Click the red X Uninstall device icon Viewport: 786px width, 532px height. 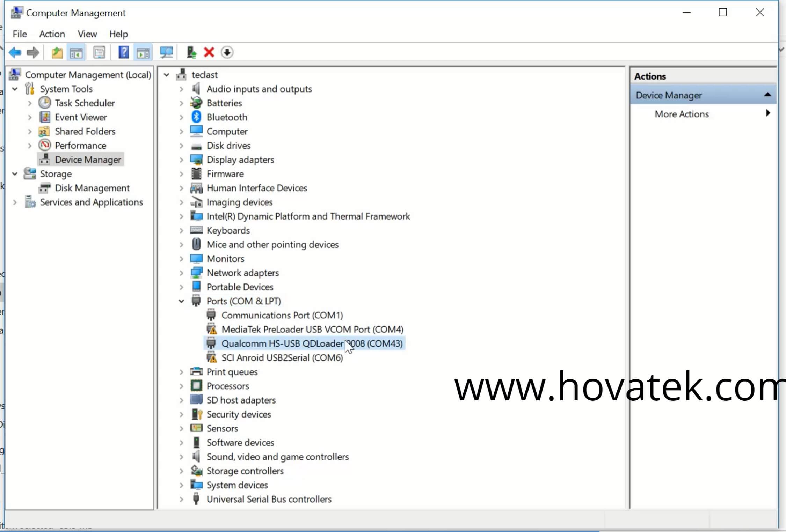point(209,53)
